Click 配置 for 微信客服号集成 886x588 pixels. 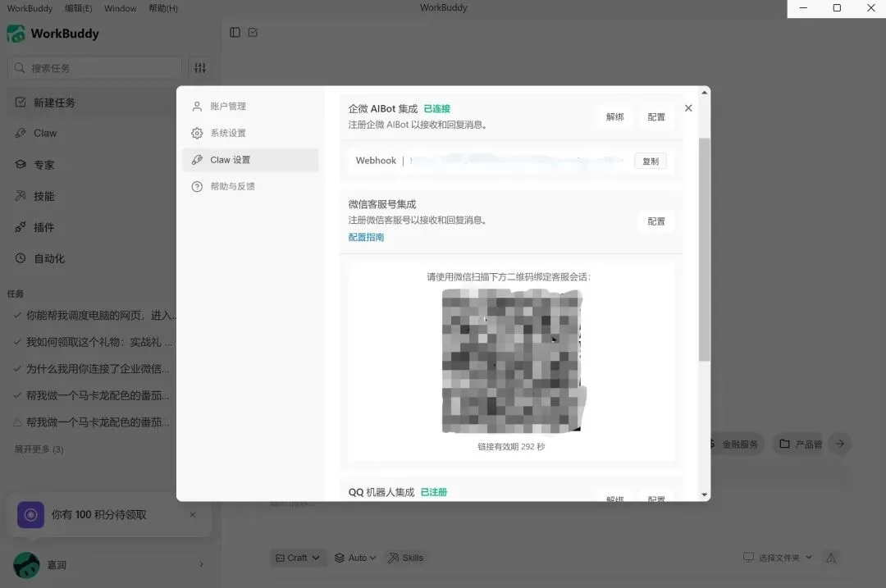656,221
